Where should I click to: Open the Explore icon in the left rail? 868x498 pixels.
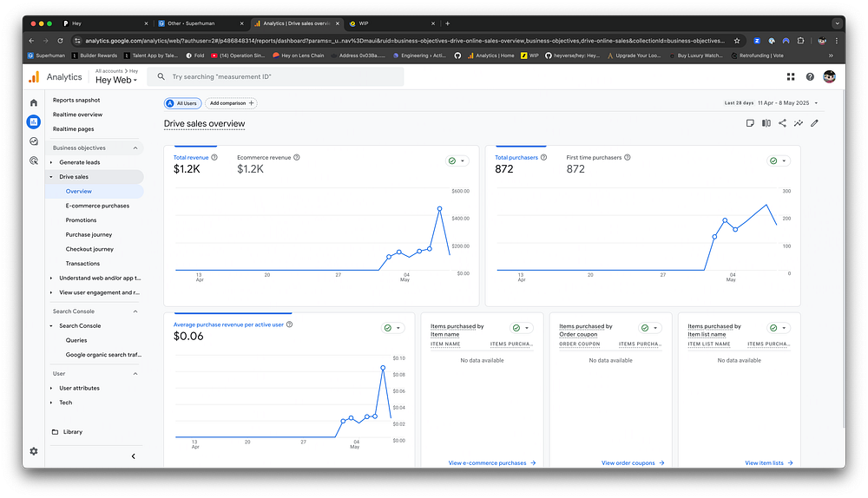tap(34, 141)
